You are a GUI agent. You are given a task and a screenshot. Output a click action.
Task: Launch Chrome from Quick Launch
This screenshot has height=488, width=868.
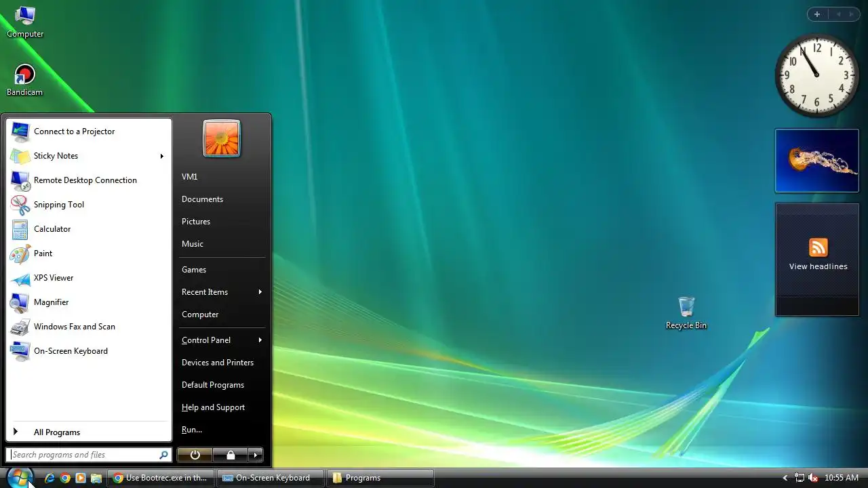point(65,478)
